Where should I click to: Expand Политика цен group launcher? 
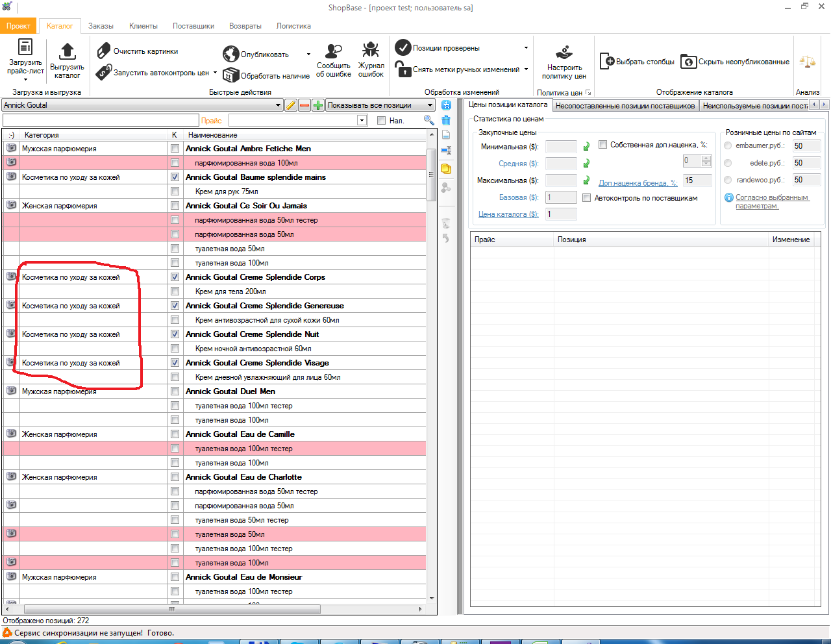click(x=588, y=93)
